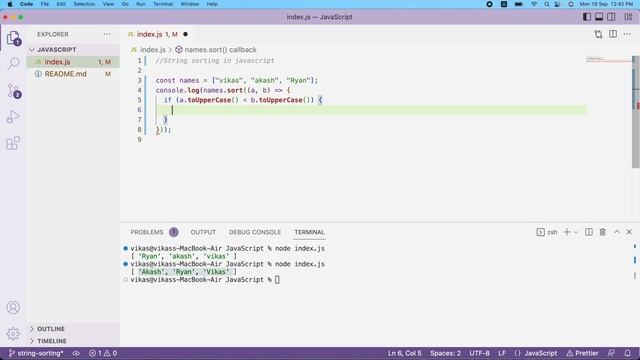This screenshot has height=360, width=640.
Task: Open the Selection menu
Action: [84, 4]
